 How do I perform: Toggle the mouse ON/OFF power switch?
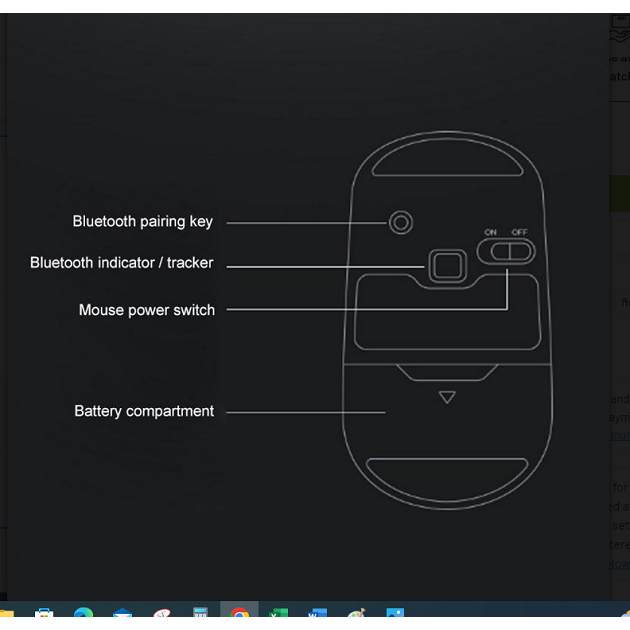coord(505,251)
